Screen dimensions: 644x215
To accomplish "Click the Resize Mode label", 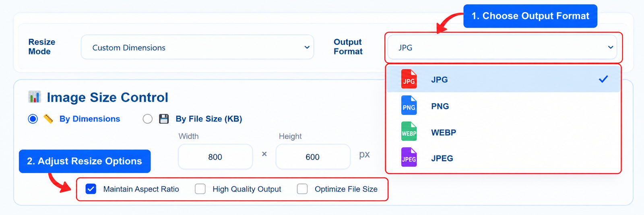I will tap(42, 47).
